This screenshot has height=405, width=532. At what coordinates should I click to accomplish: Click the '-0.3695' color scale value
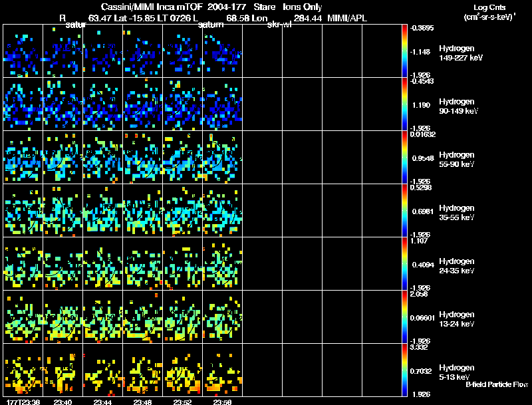422,28
